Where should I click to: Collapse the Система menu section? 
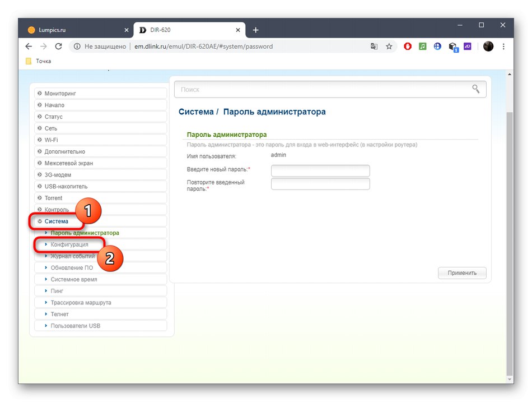[100, 221]
